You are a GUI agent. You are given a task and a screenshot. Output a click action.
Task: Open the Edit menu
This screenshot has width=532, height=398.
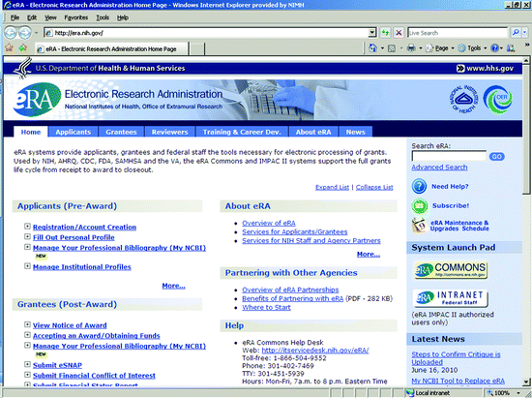point(32,17)
